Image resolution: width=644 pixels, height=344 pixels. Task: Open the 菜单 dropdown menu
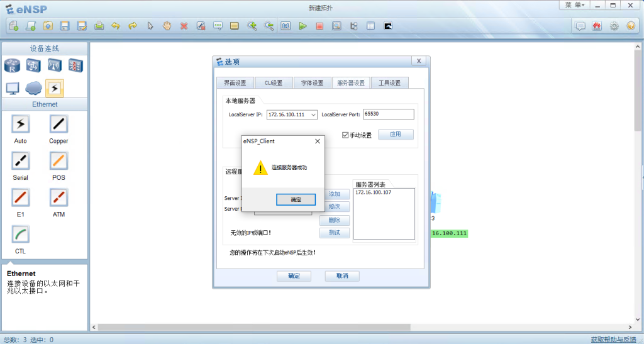point(575,5)
